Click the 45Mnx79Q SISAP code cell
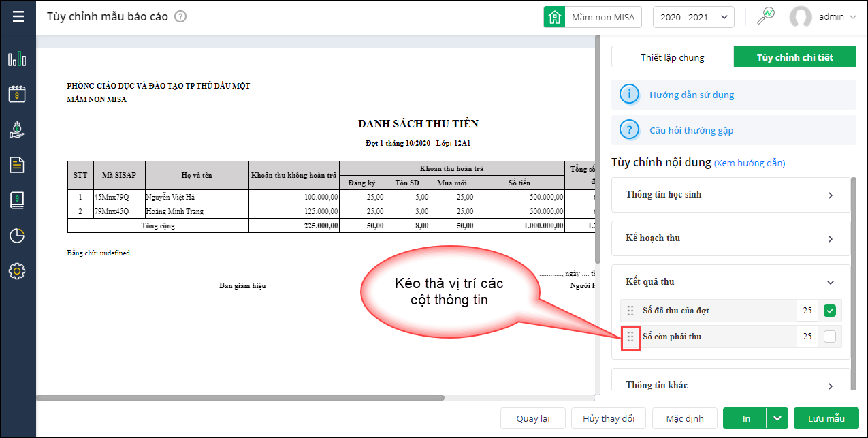Image resolution: width=868 pixels, height=438 pixels. pos(119,197)
